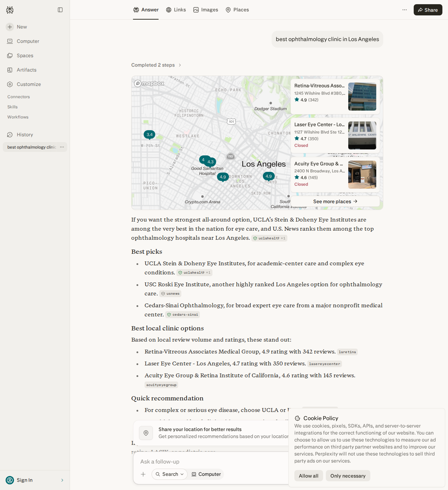Open Spaces from the sidebar

[20, 56]
